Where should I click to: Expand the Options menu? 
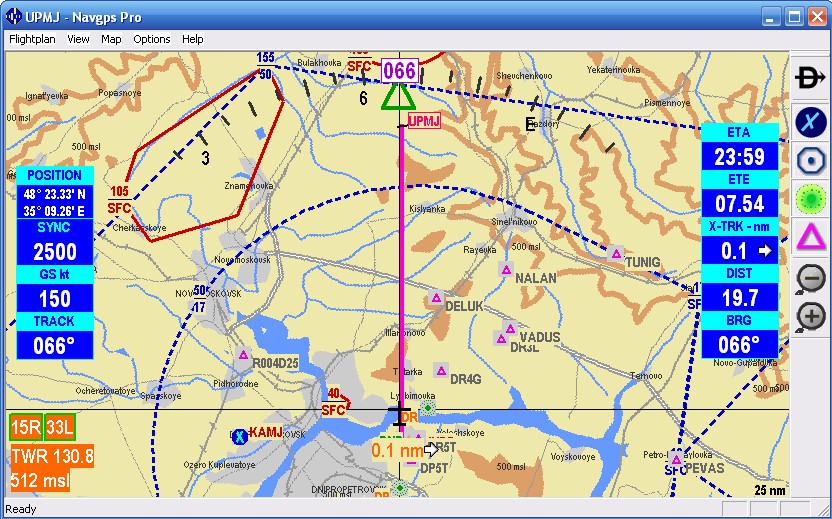pyautogui.click(x=152, y=39)
